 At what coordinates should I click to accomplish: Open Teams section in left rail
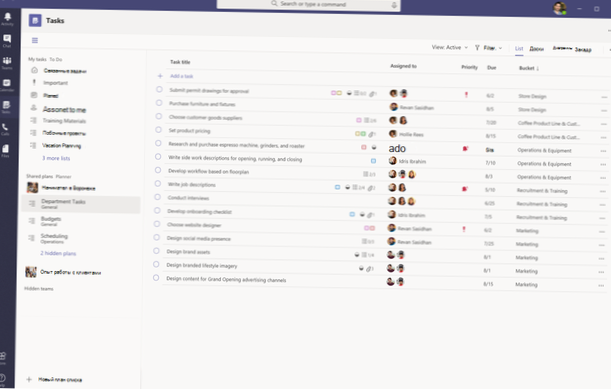pos(7,62)
